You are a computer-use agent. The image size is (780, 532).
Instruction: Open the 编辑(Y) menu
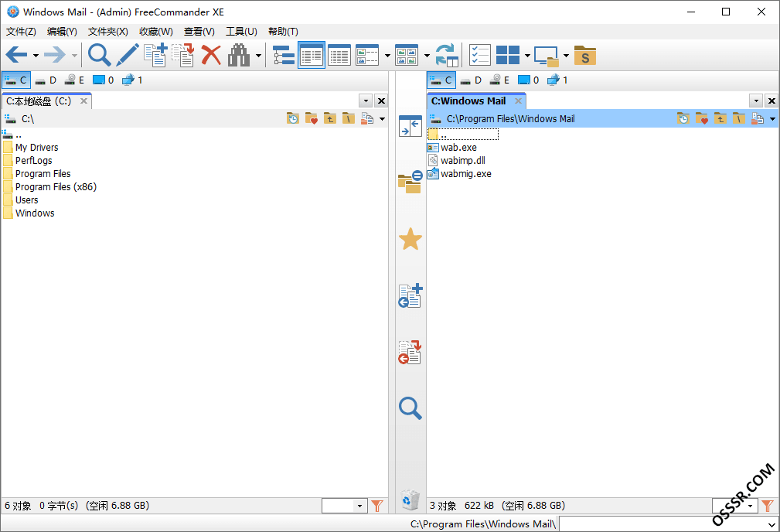point(62,32)
